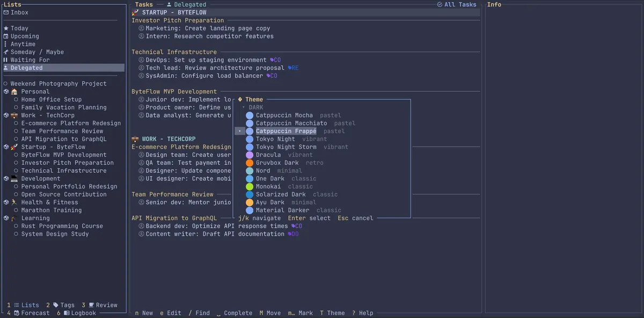Click the rocket icon in STARTUP - BYTEFLOW header
The image size is (644, 318).
pos(135,12)
